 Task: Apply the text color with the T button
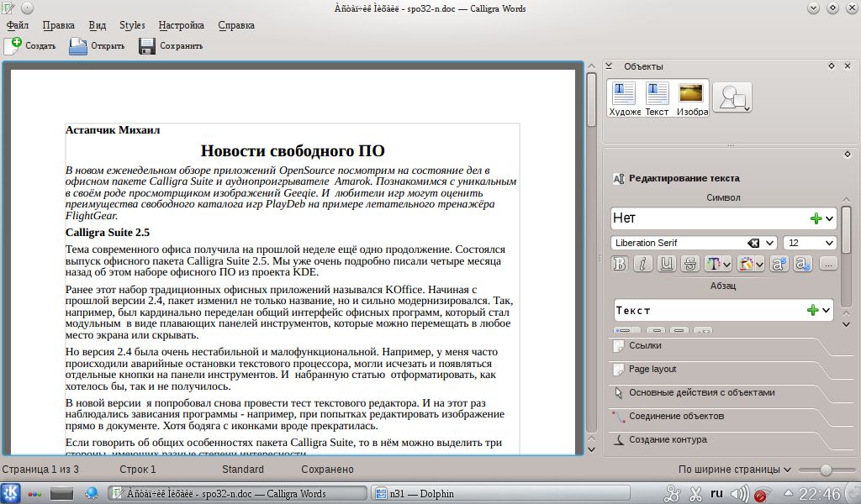tap(713, 264)
